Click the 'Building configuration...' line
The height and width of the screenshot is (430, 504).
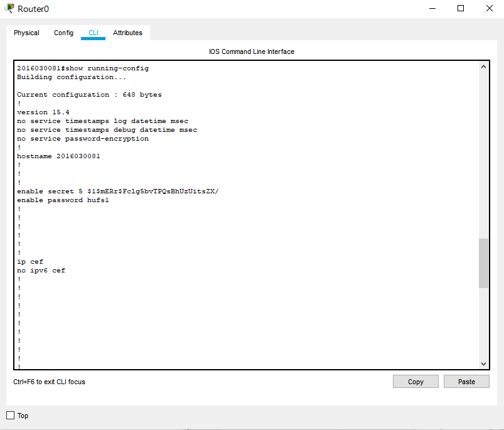point(72,77)
